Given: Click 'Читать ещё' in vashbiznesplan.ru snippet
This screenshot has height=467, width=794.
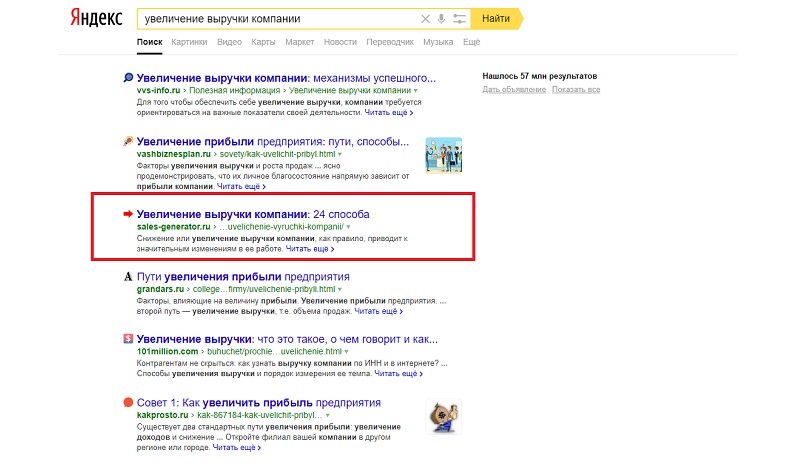Looking at the screenshot, I should click(x=241, y=186).
